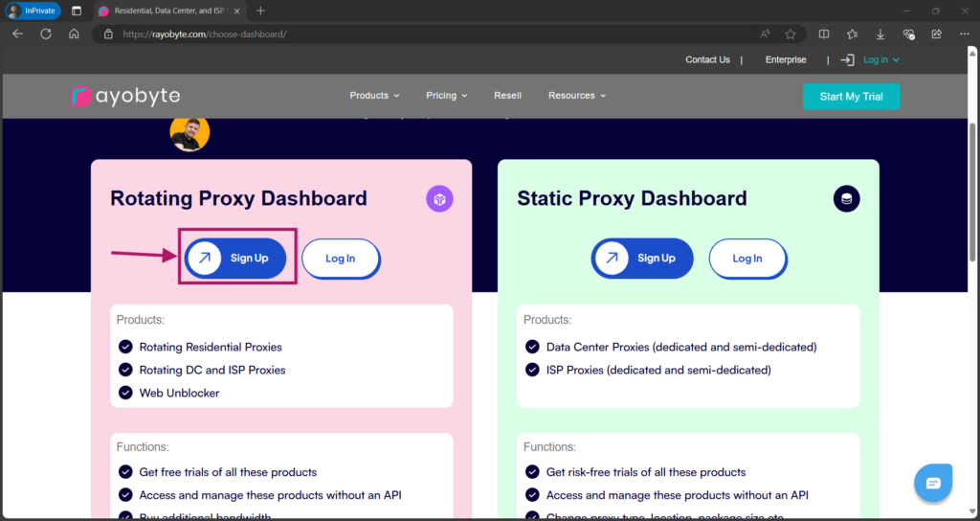Click the Rotating Residential Proxies checkmark
This screenshot has height=521, width=980.
(125, 347)
